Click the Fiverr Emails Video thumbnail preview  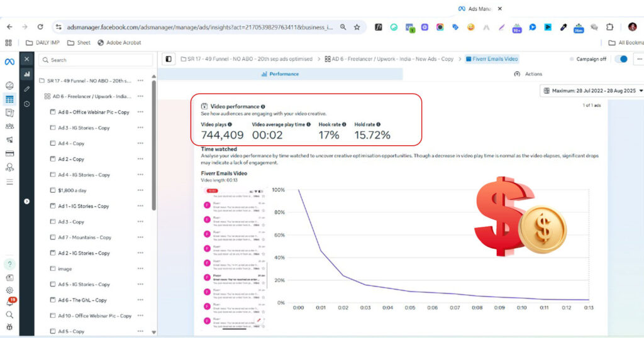(x=234, y=258)
